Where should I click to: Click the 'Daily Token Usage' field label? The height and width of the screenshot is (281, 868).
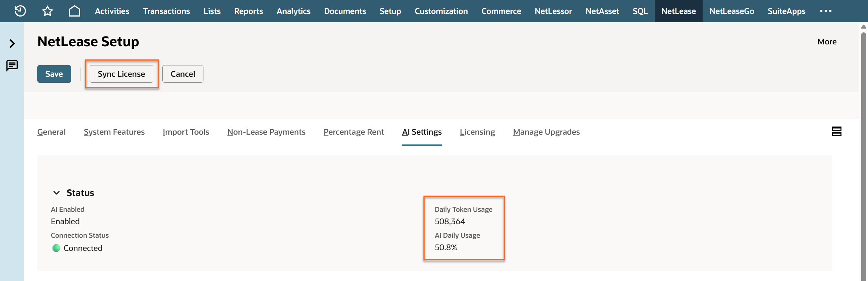(x=463, y=210)
